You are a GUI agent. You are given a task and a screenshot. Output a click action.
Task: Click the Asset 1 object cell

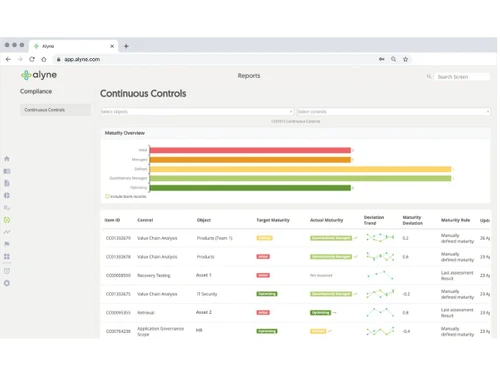204,275
